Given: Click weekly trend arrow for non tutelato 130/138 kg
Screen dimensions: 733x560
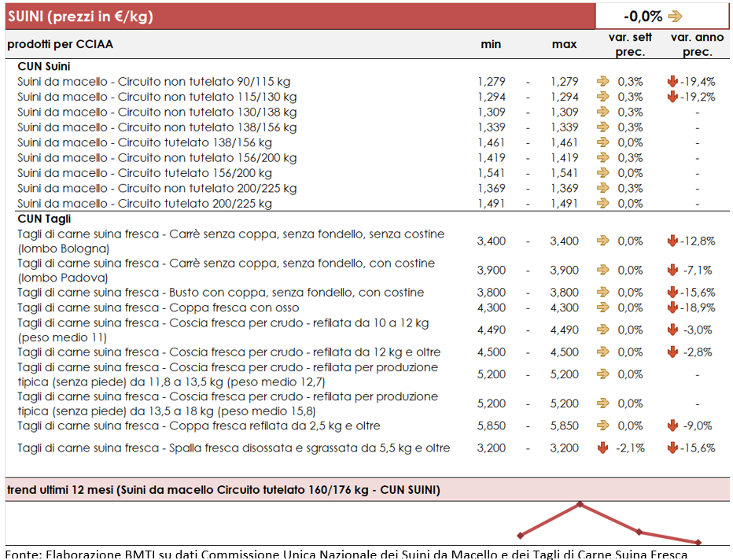Looking at the screenshot, I should point(603,112).
